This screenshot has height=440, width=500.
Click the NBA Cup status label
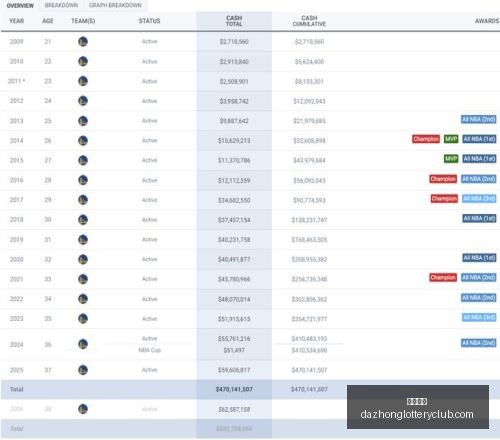pyautogui.click(x=149, y=350)
